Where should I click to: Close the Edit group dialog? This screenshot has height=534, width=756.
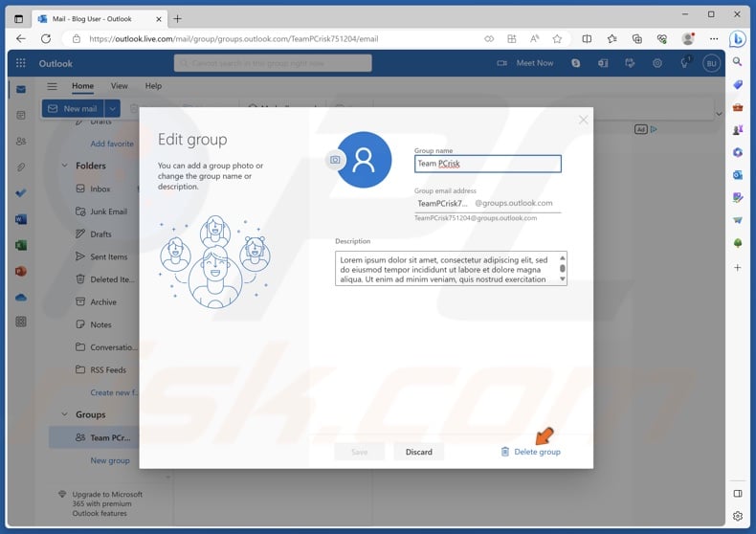(583, 120)
